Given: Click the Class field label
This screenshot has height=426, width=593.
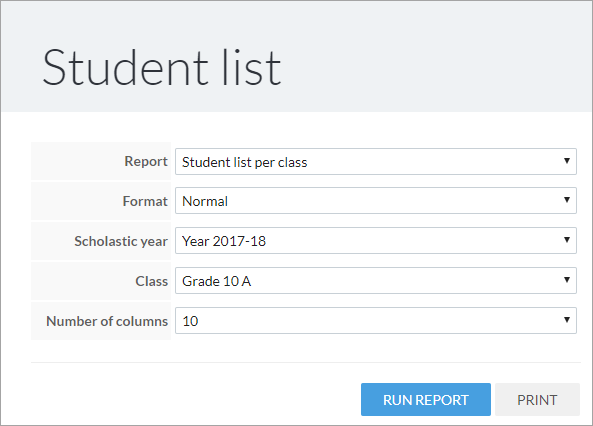Looking at the screenshot, I should 151,281.
